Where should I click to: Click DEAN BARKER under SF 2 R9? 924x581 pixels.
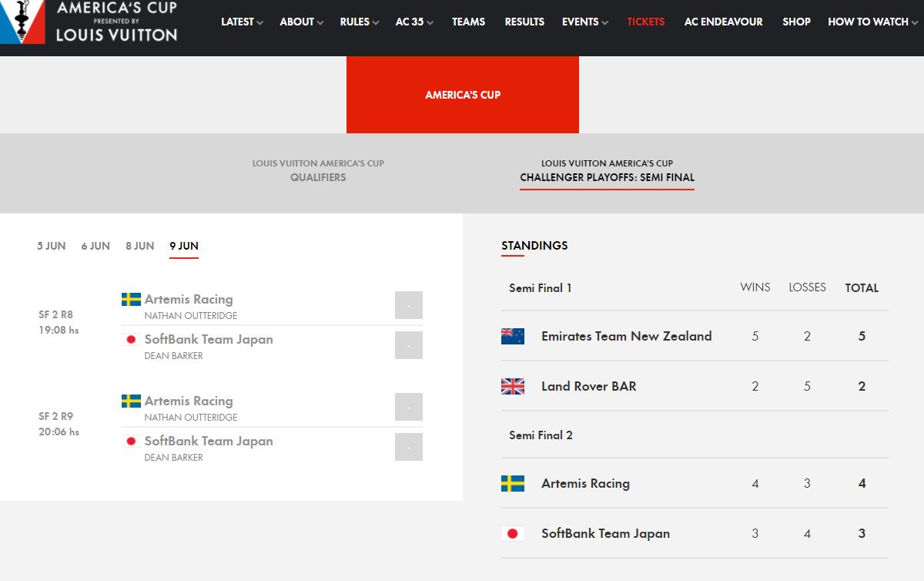point(174,458)
